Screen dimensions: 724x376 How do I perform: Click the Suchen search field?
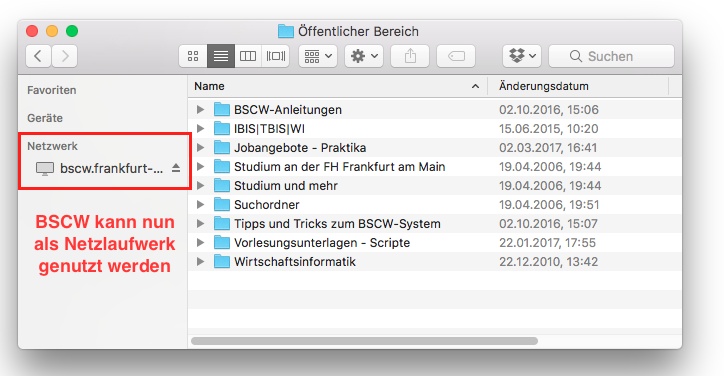point(611,56)
